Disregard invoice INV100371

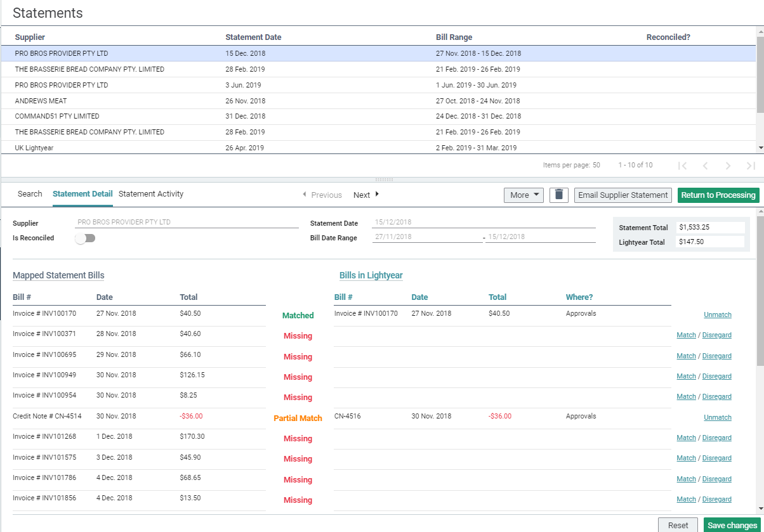(x=716, y=335)
